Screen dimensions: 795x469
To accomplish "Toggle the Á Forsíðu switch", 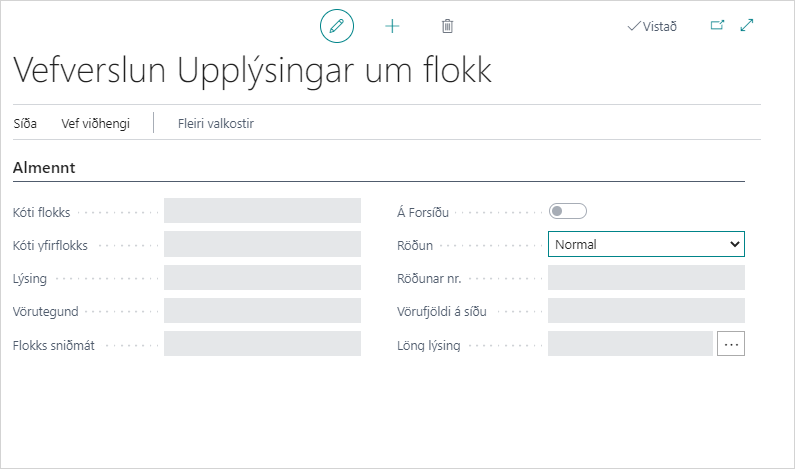I will click(x=567, y=211).
